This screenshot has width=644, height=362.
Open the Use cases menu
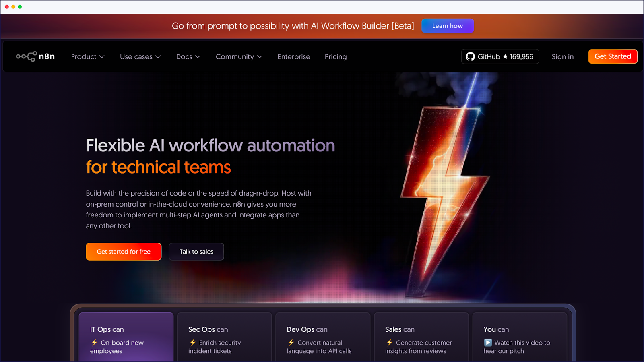140,57
